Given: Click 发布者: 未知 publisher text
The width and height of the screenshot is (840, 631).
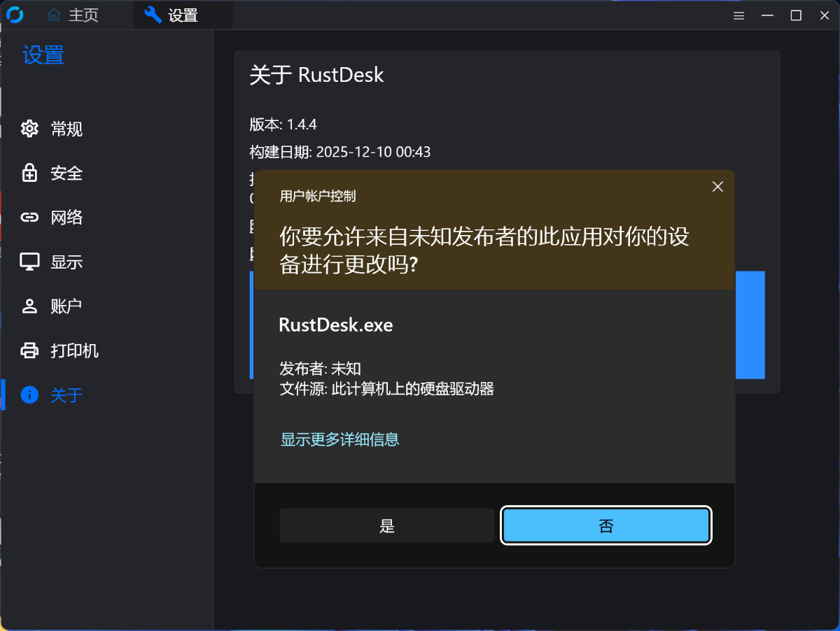Looking at the screenshot, I should (x=320, y=369).
